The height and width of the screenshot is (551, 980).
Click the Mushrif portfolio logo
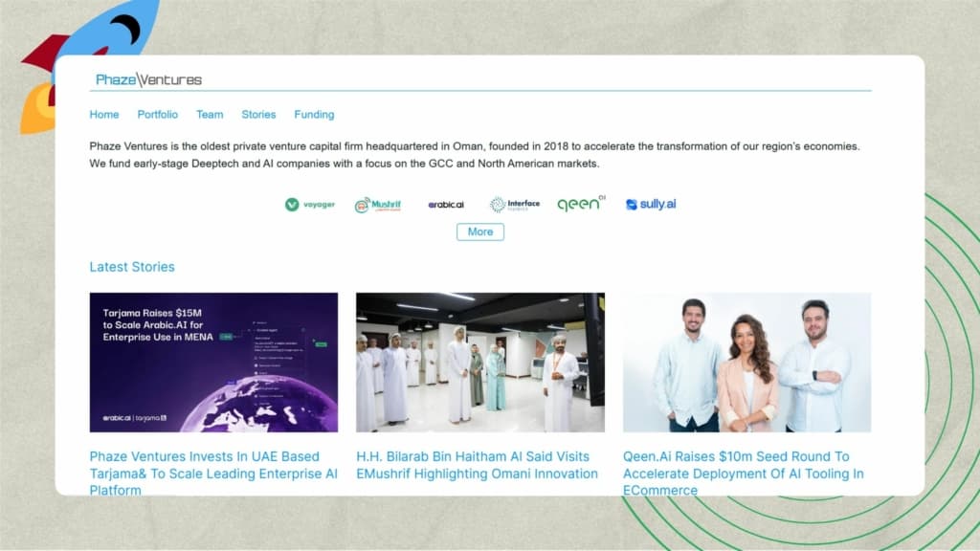pos(377,205)
